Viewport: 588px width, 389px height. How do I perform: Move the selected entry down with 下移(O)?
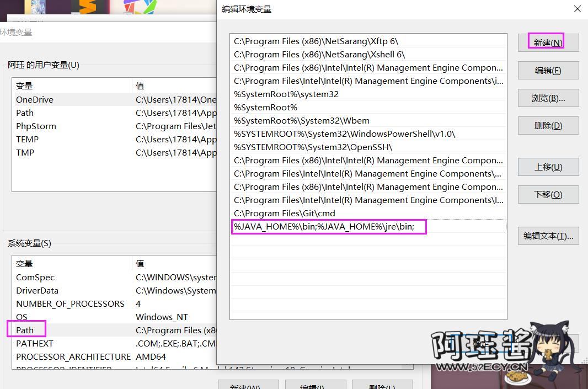pyautogui.click(x=548, y=194)
